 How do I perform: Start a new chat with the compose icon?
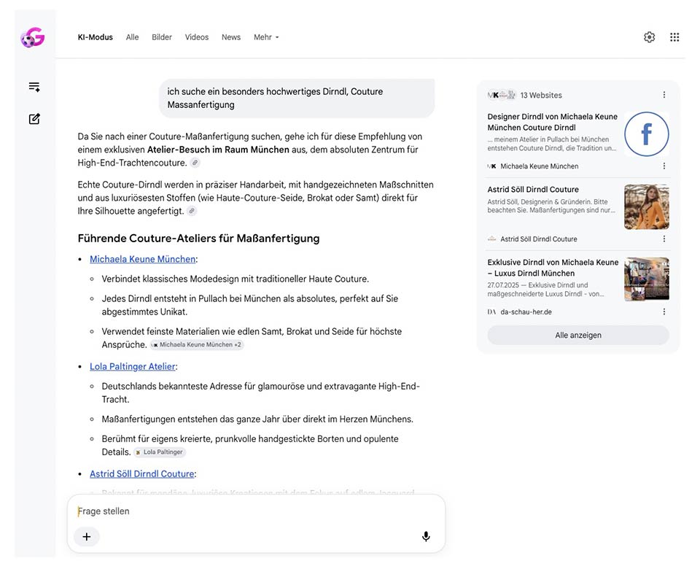pyautogui.click(x=34, y=119)
